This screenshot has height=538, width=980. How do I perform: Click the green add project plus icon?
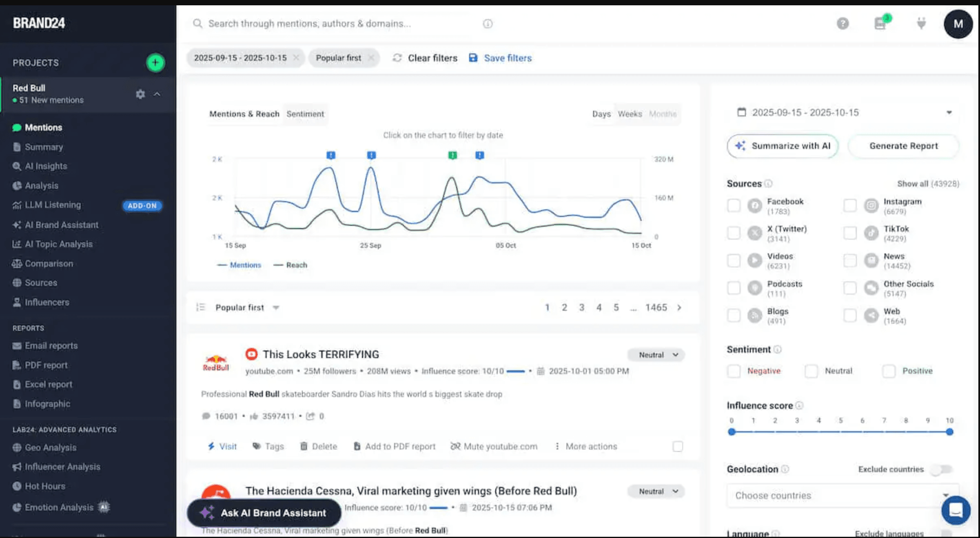click(x=155, y=62)
